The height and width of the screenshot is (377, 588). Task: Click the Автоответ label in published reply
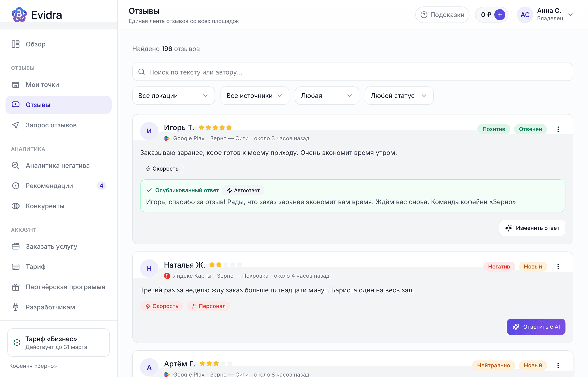pos(243,191)
